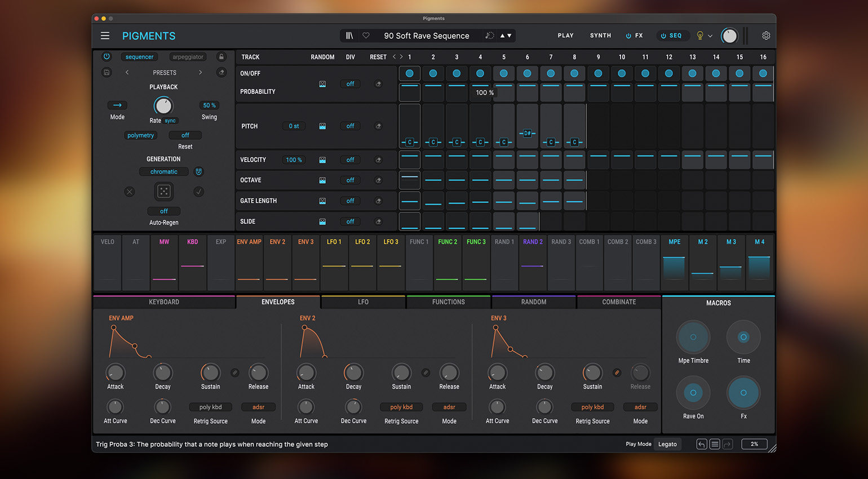Toggle the sequencer power button
The width and height of the screenshot is (868, 479).
pos(107,57)
